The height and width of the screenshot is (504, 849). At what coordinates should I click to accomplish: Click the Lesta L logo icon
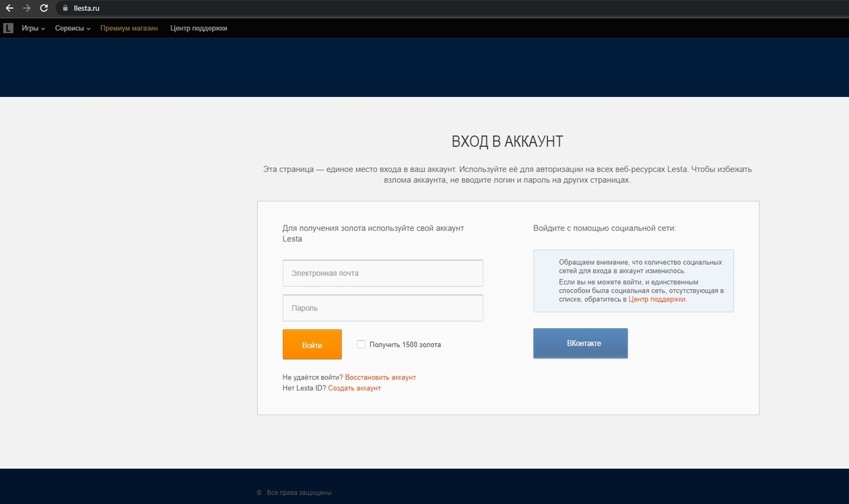(x=8, y=28)
